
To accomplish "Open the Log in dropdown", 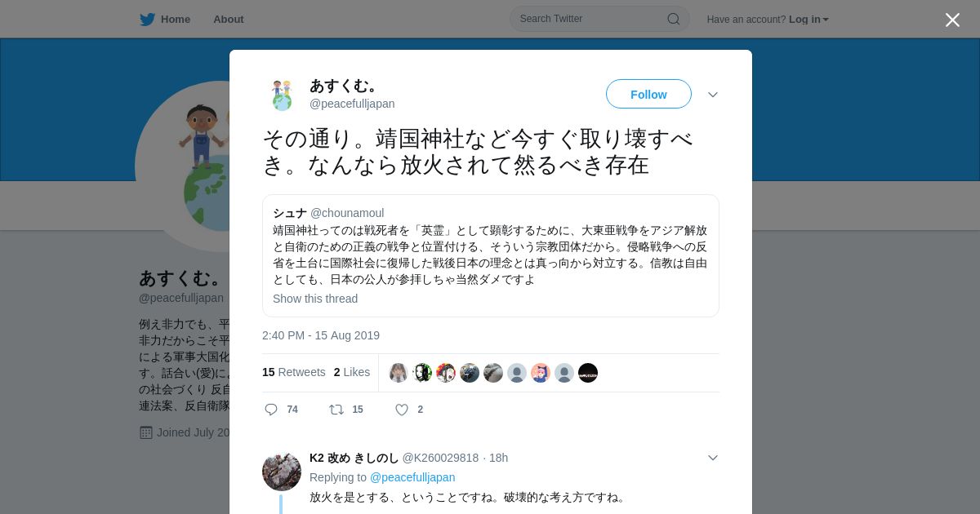I will coord(808,19).
